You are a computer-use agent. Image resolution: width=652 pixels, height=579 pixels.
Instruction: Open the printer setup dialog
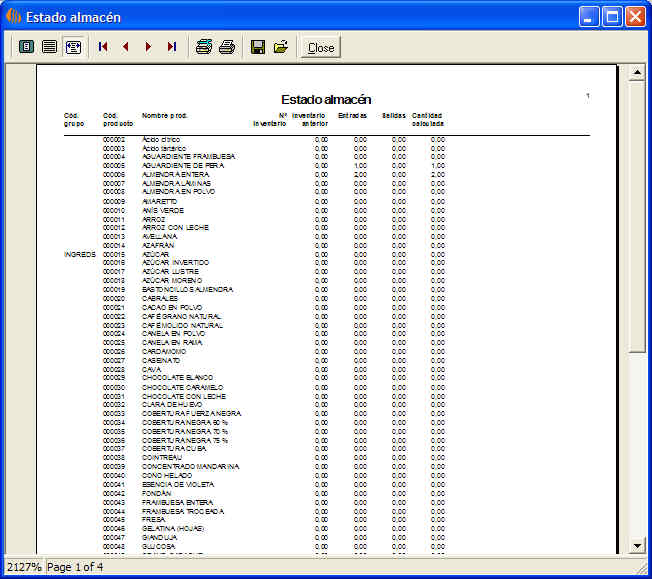coord(204,47)
